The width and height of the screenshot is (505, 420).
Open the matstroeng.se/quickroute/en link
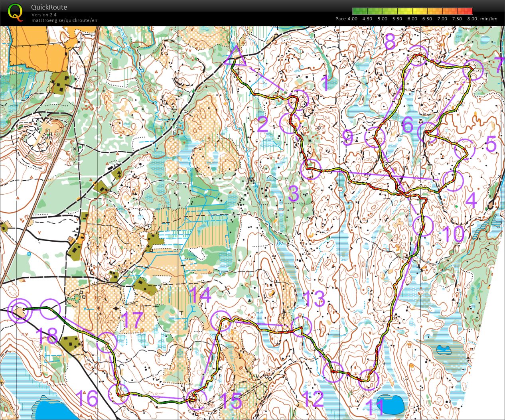pyautogui.click(x=64, y=20)
